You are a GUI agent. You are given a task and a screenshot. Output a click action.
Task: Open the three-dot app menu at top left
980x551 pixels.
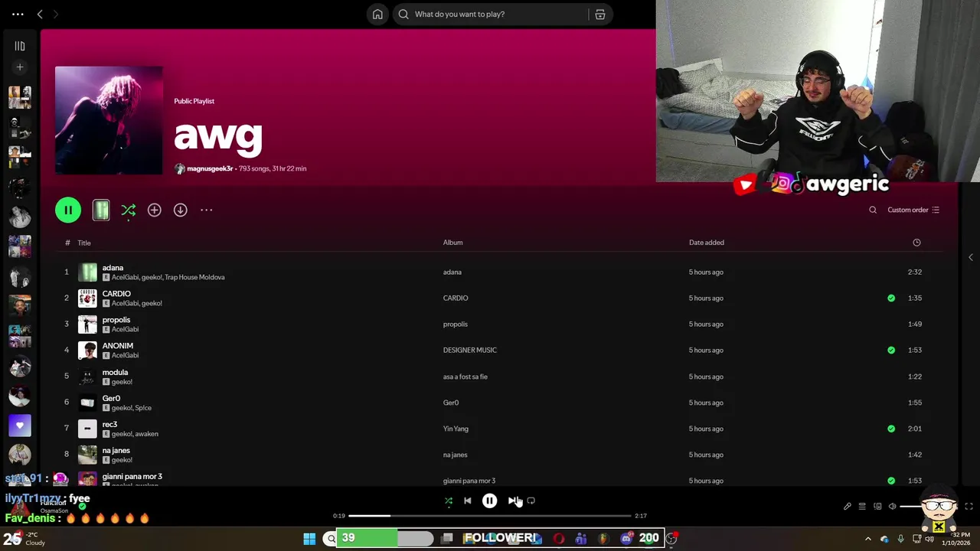18,14
